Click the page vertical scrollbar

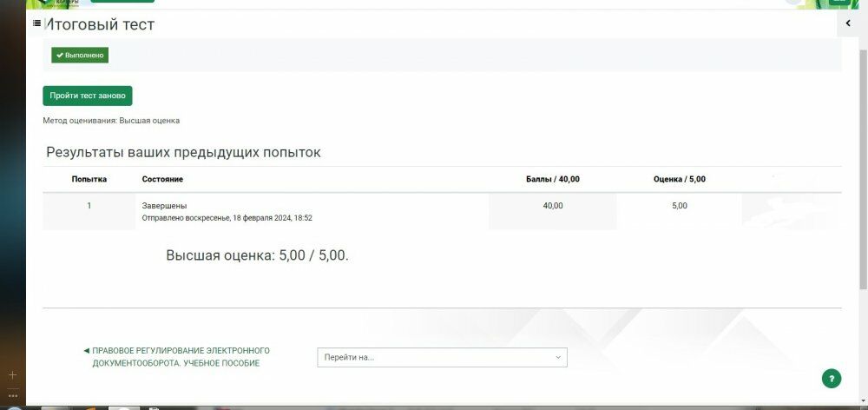pyautogui.click(x=863, y=169)
